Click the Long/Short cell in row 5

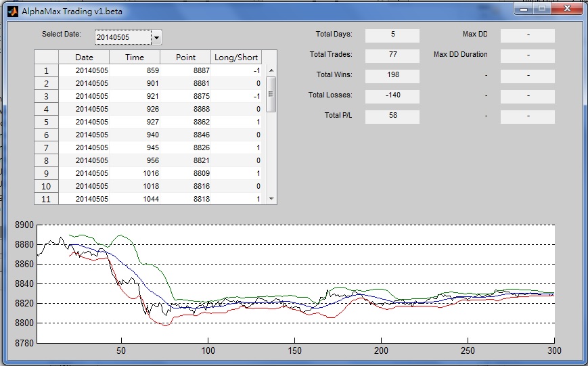(236, 122)
